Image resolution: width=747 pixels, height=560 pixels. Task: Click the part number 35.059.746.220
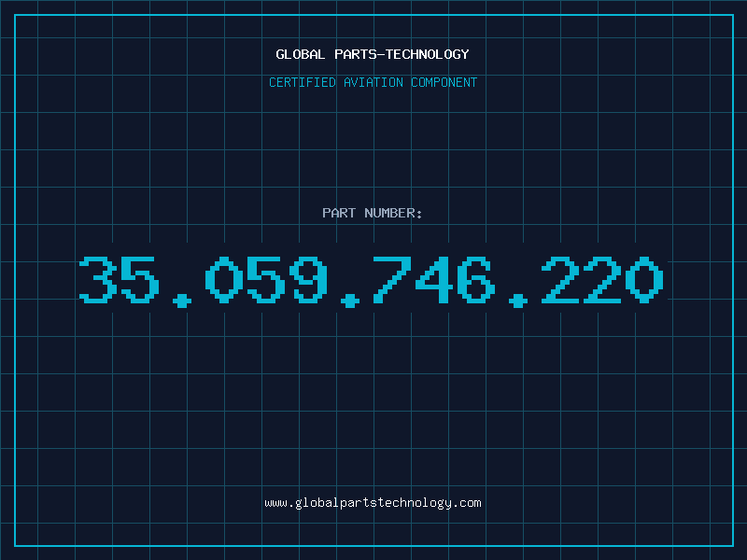[x=372, y=282]
